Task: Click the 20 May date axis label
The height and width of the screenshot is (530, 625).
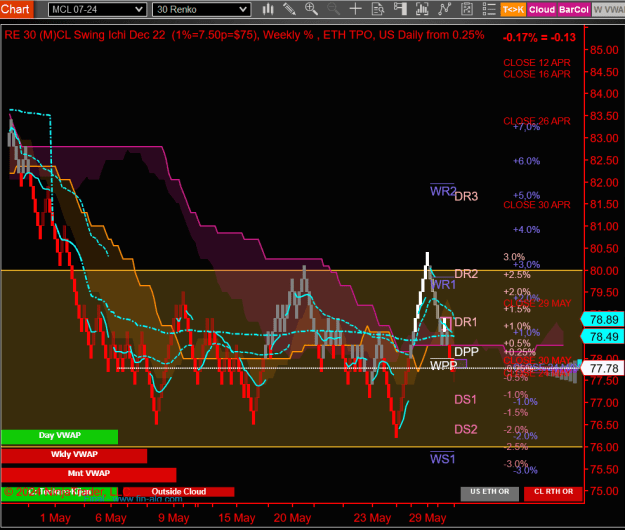Action: coord(292,518)
